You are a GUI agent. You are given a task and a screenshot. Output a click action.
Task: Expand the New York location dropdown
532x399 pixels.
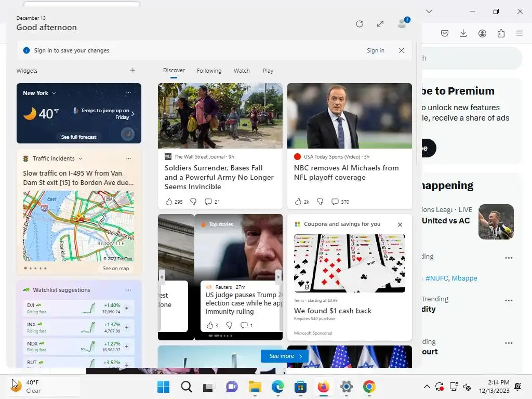tap(54, 93)
